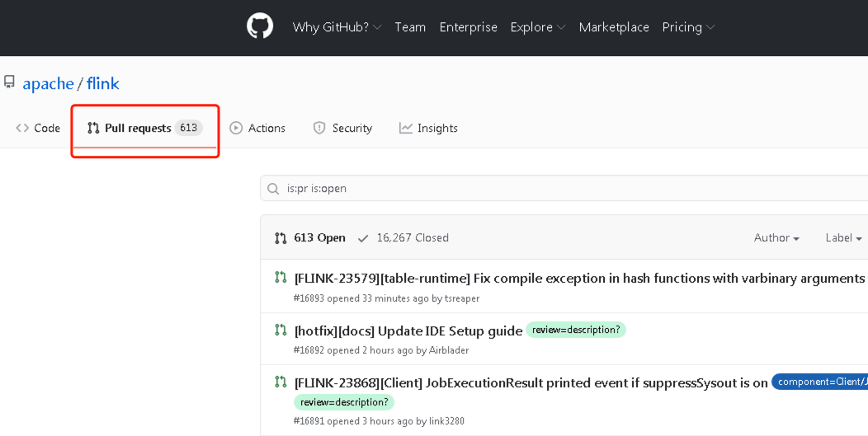The height and width of the screenshot is (436, 868).
Task: Expand the Pricing menu
Action: 688,27
